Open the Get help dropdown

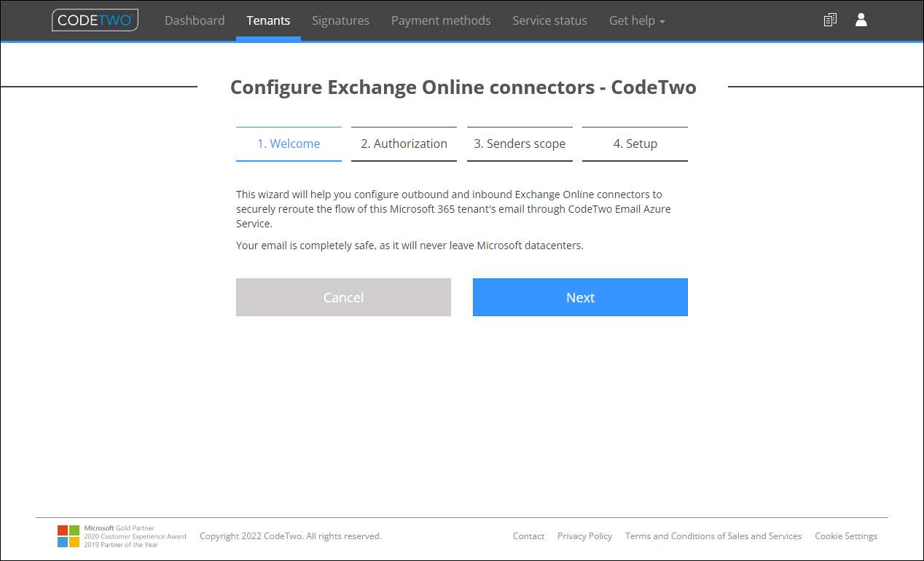(637, 20)
